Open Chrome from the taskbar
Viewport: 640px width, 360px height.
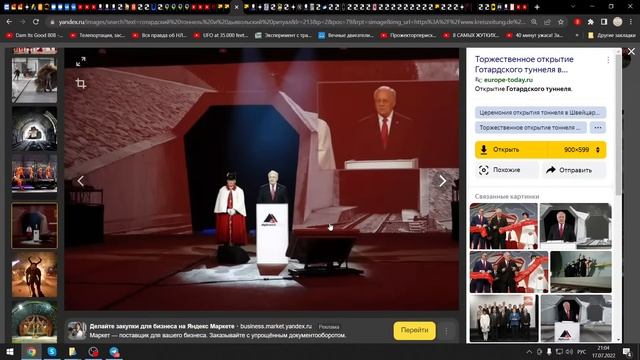click(x=31, y=351)
